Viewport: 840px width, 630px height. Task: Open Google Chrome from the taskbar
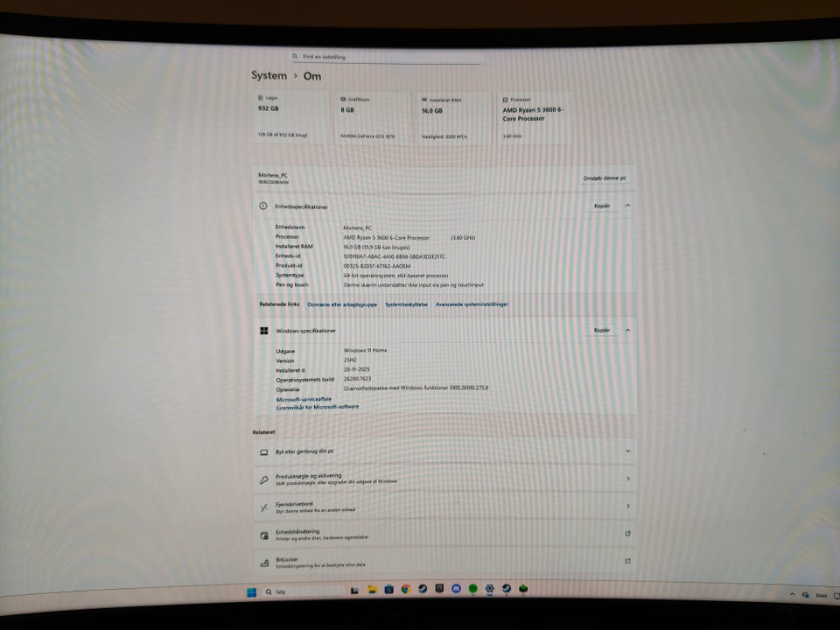405,589
